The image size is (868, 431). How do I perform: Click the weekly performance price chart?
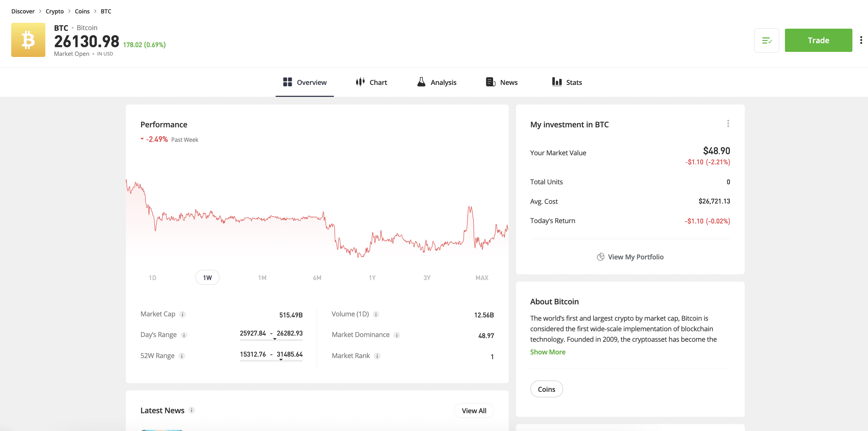(x=317, y=218)
